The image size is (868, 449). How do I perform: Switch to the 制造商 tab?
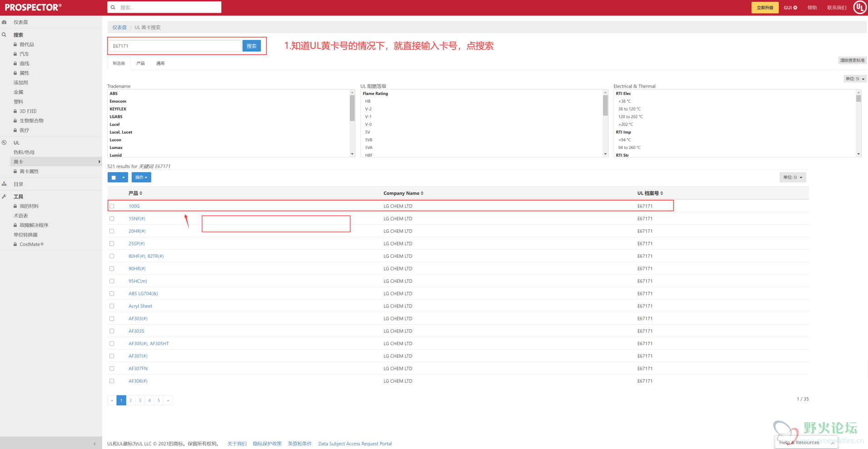point(119,63)
